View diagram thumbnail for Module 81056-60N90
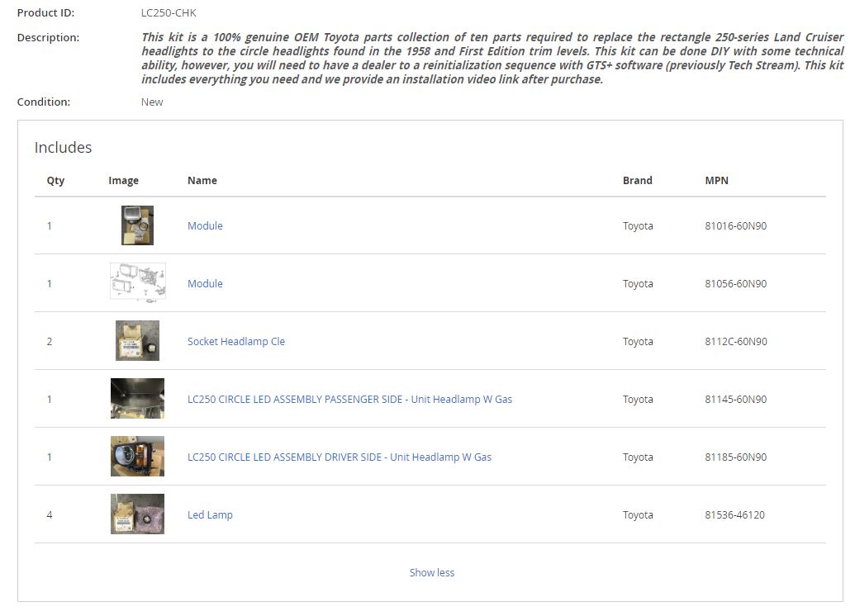This screenshot has height=616, width=855. (137, 282)
